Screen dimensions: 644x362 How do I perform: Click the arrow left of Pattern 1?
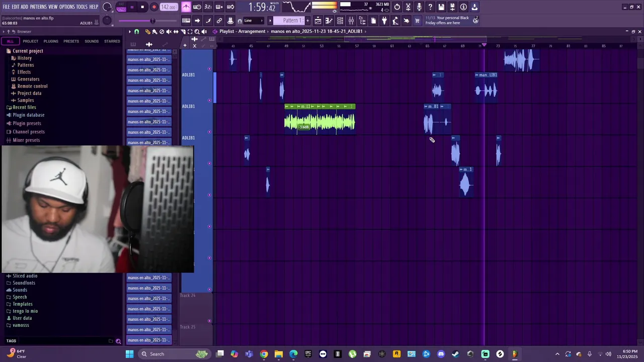point(270,21)
